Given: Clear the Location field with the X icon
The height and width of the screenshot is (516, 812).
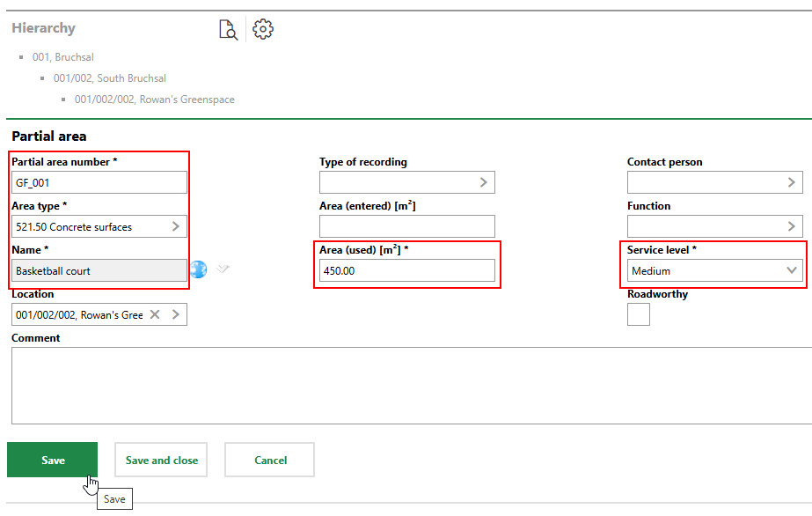Looking at the screenshot, I should click(x=155, y=314).
